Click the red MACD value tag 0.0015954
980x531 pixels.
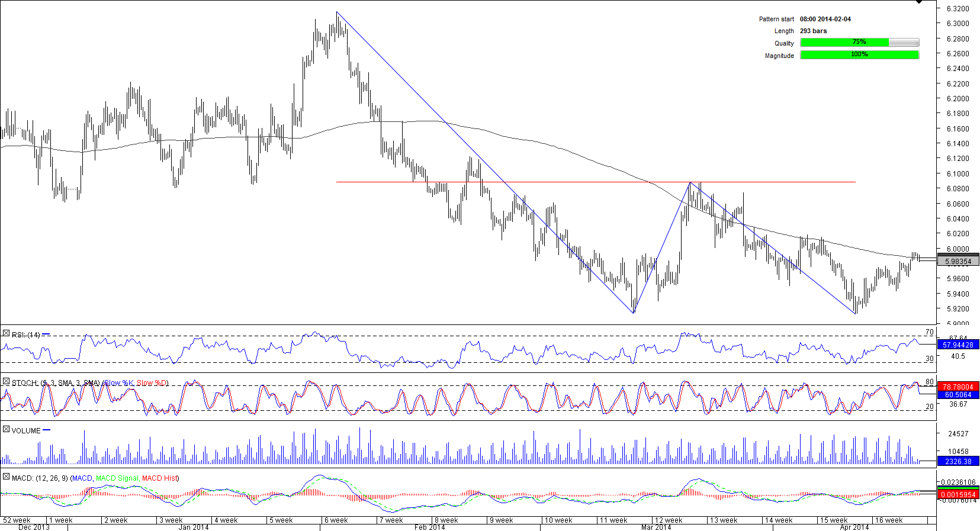tap(958, 495)
